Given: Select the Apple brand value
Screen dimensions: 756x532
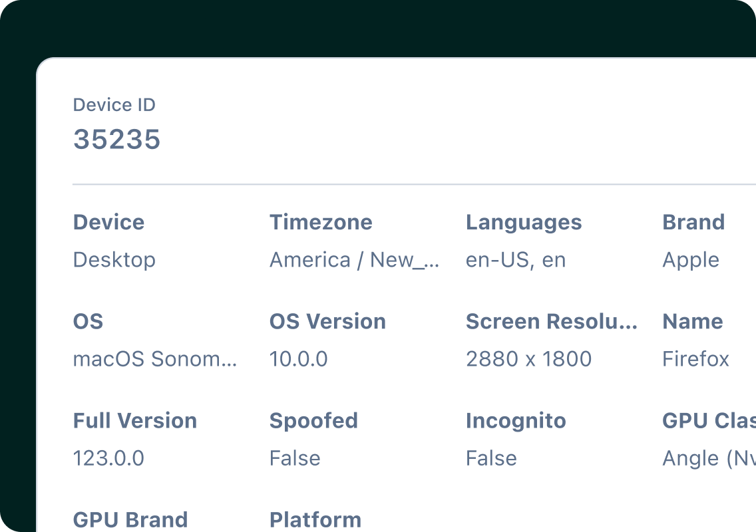Looking at the screenshot, I should (690, 259).
